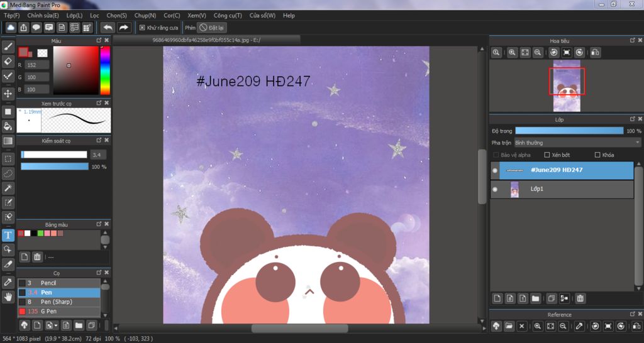644x343 pixels.
Task: Hide the #June209 HĐ247 text layer
Action: pyautogui.click(x=495, y=170)
